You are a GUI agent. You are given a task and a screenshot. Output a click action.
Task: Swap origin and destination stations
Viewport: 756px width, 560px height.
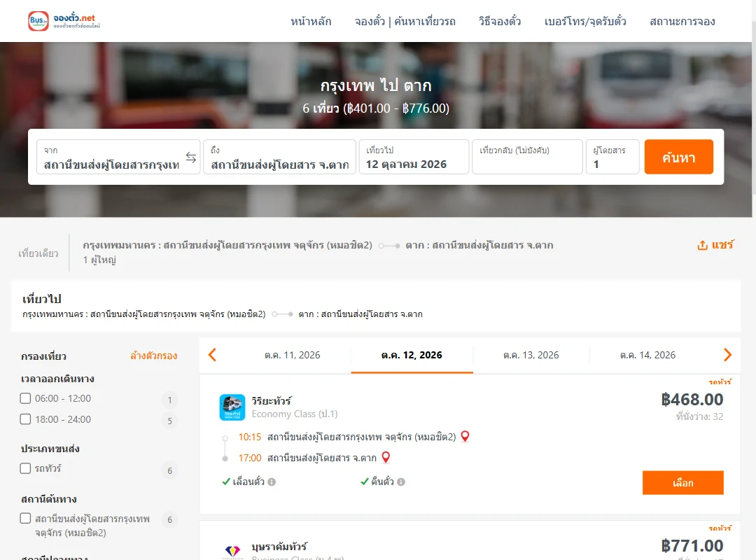tap(191, 157)
